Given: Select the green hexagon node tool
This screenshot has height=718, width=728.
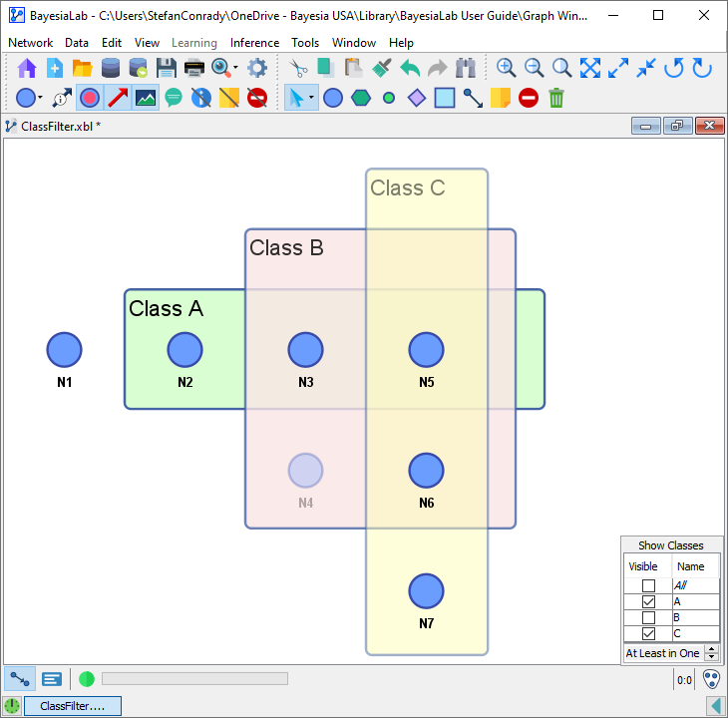Looking at the screenshot, I should point(361,98).
